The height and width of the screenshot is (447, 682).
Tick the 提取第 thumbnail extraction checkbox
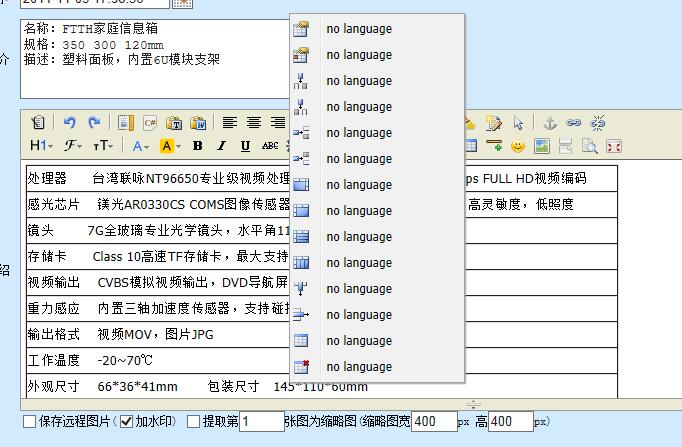click(x=193, y=422)
